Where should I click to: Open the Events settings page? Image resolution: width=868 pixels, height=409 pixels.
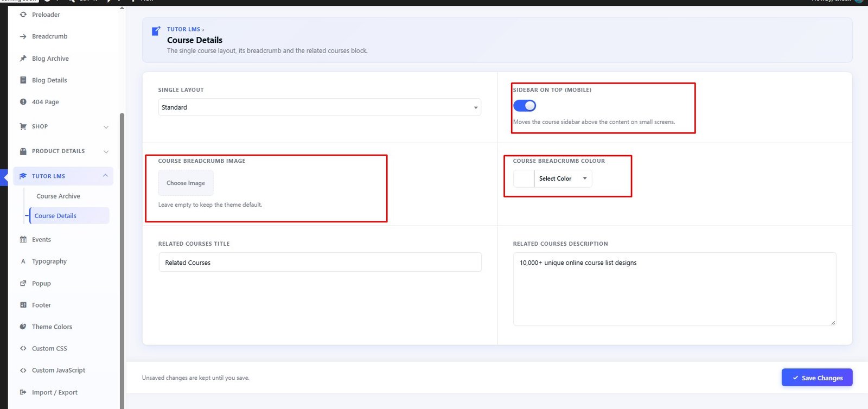coord(41,239)
